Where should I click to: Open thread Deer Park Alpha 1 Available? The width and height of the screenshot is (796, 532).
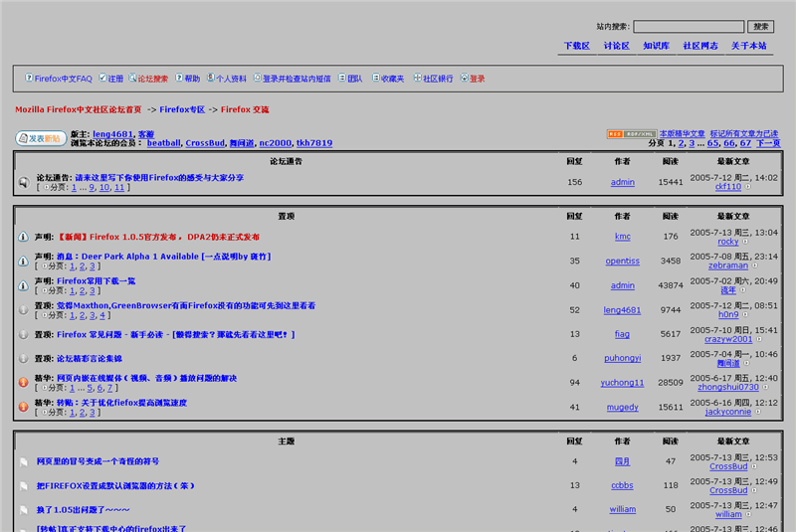pos(164,257)
